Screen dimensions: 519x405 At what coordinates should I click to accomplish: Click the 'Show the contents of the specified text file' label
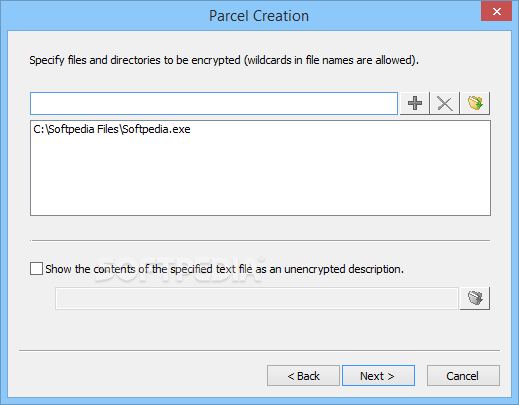[224, 269]
